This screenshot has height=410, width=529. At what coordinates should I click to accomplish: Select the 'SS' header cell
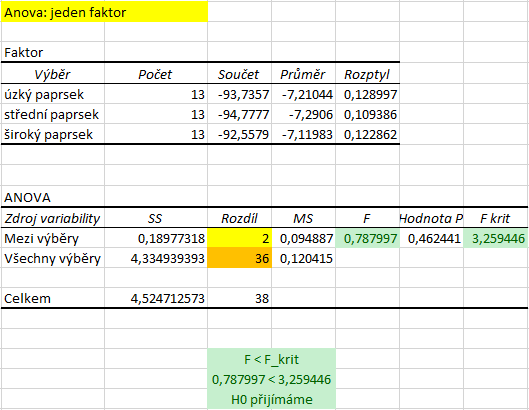[x=156, y=218]
